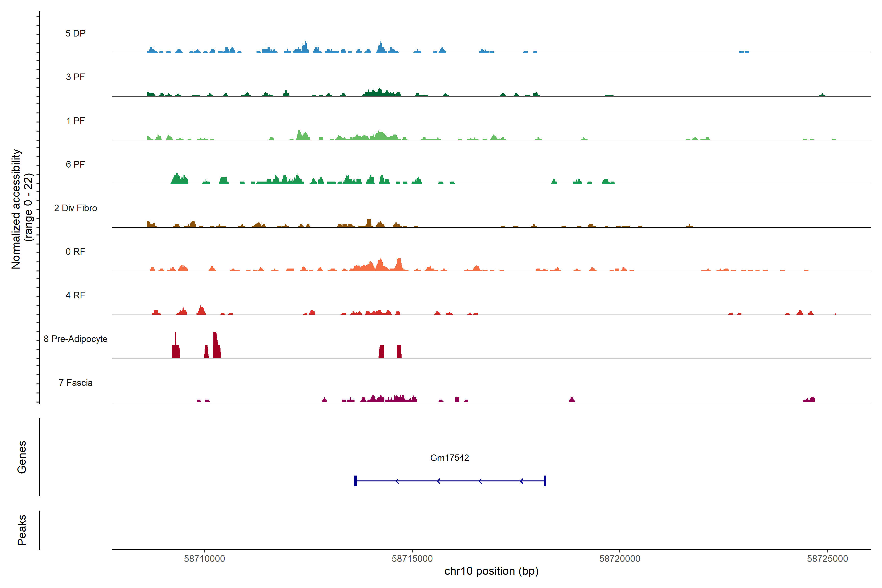Click the 6 PF track label
Viewport: 882px width, 588px height.
tap(75, 164)
